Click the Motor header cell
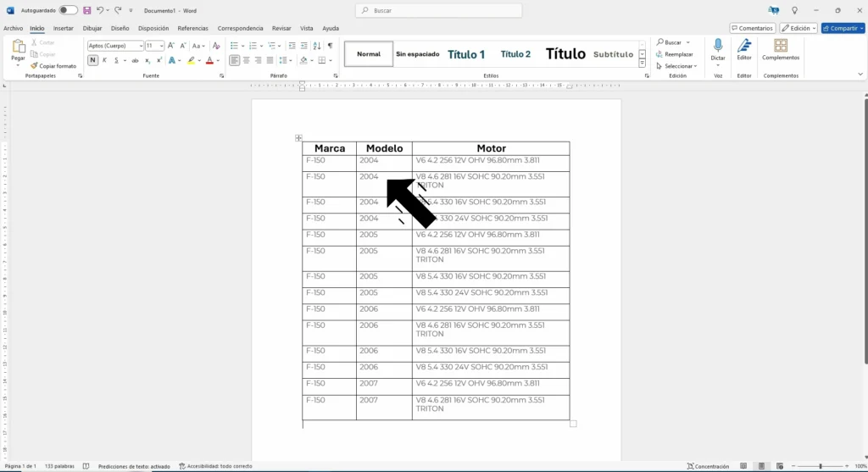This screenshot has height=472, width=868. (491, 148)
